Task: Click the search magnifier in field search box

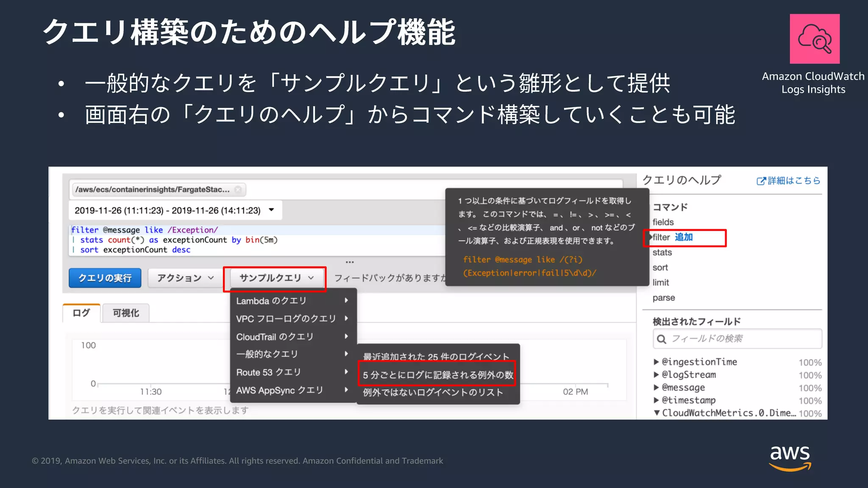Action: click(661, 339)
